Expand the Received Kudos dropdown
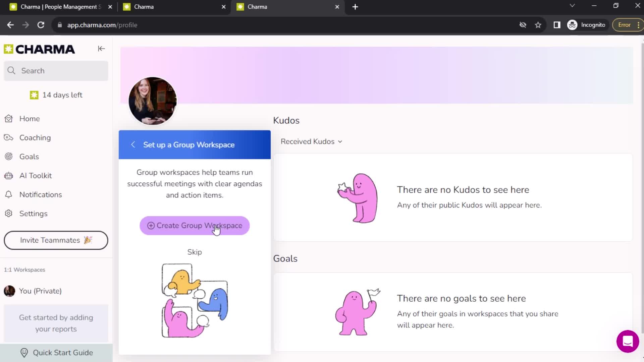The image size is (644, 362). 311,141
